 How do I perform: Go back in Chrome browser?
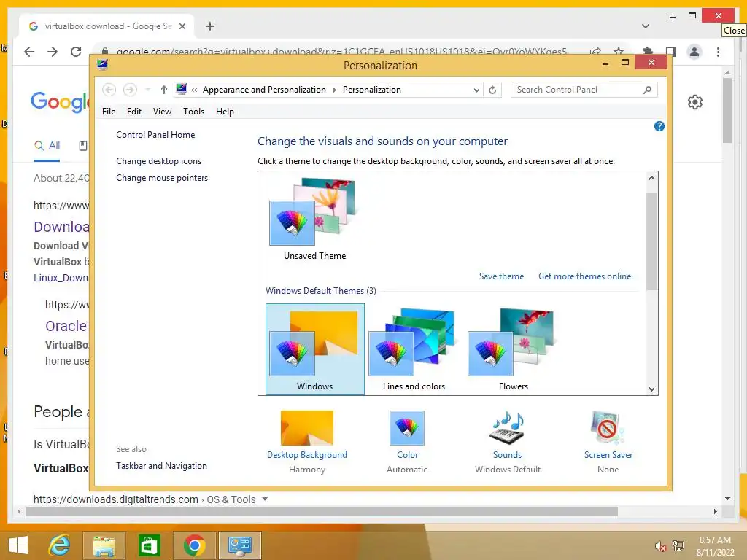(x=29, y=52)
